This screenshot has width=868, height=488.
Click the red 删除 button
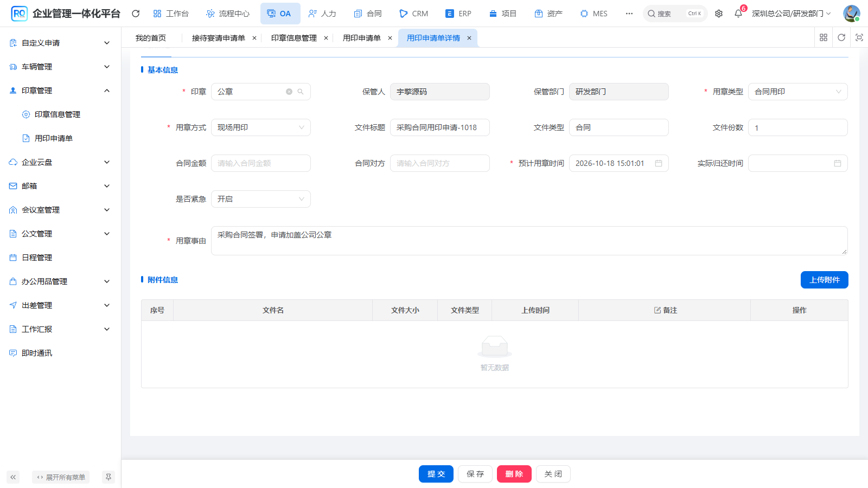pyautogui.click(x=514, y=474)
